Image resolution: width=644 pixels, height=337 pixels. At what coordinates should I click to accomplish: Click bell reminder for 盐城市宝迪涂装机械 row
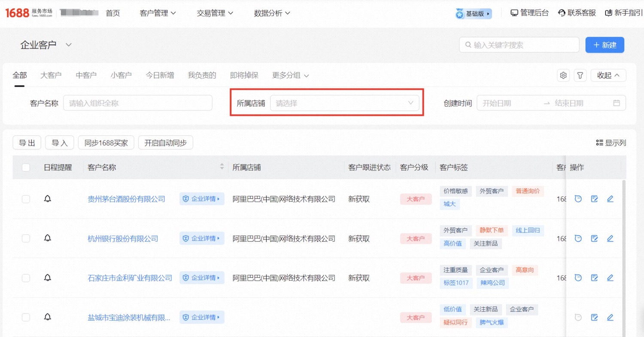pyautogui.click(x=48, y=317)
